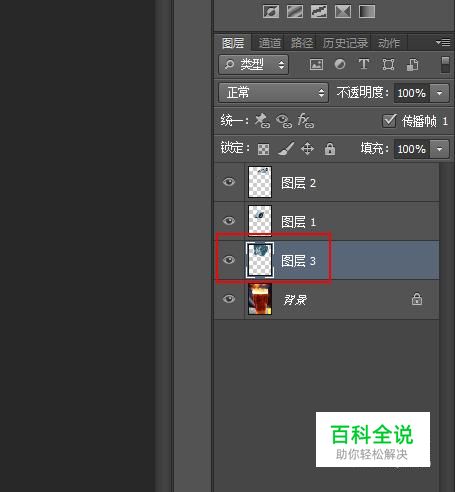Switch to the 图层 tab
Viewport: 455px width, 492px height.
[233, 43]
